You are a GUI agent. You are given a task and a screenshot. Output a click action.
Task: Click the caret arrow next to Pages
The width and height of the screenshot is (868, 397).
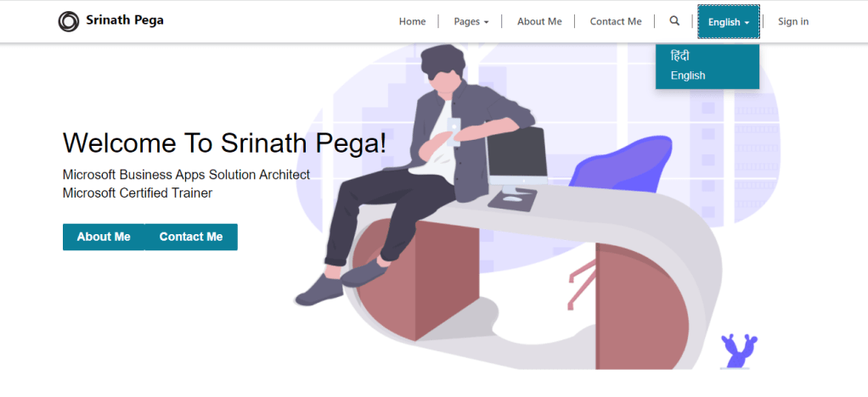tap(486, 22)
